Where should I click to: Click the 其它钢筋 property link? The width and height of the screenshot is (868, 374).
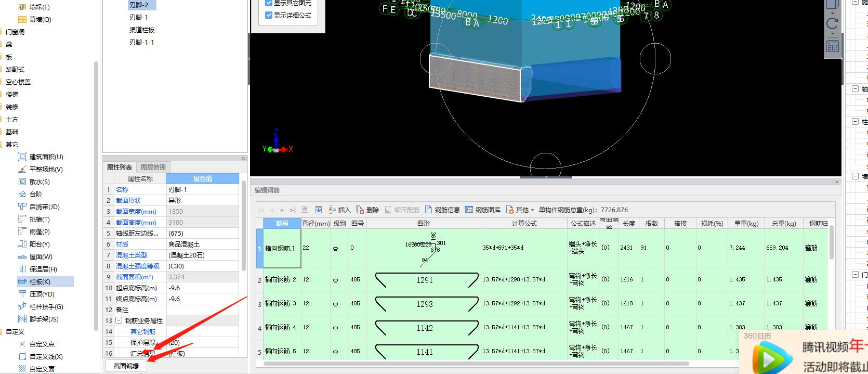143,331
